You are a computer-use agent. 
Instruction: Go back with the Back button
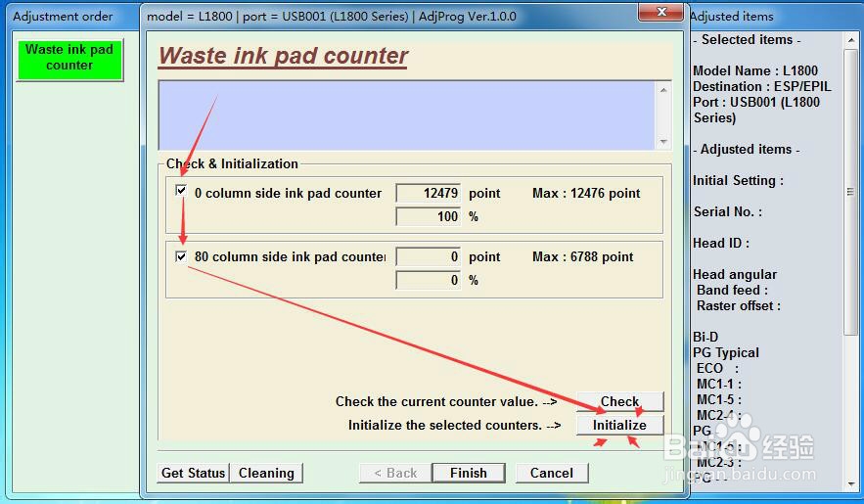395,473
